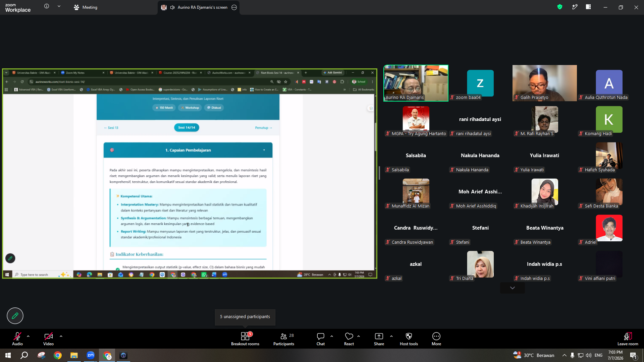Click the Leave room button
Image resolution: width=644 pixels, height=362 pixels.
[x=628, y=339]
